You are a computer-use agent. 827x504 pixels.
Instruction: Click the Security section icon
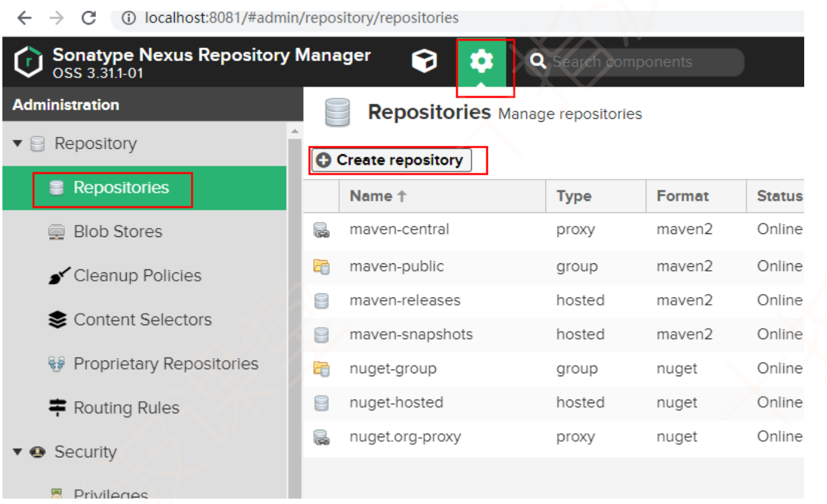coord(37,452)
